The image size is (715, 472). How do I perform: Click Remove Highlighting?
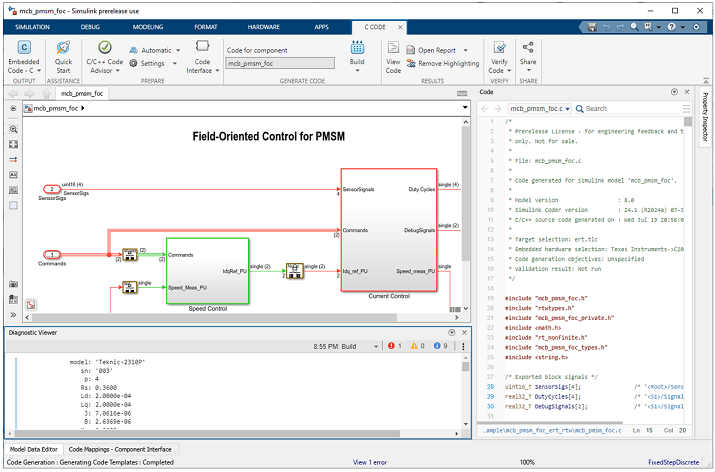443,63
